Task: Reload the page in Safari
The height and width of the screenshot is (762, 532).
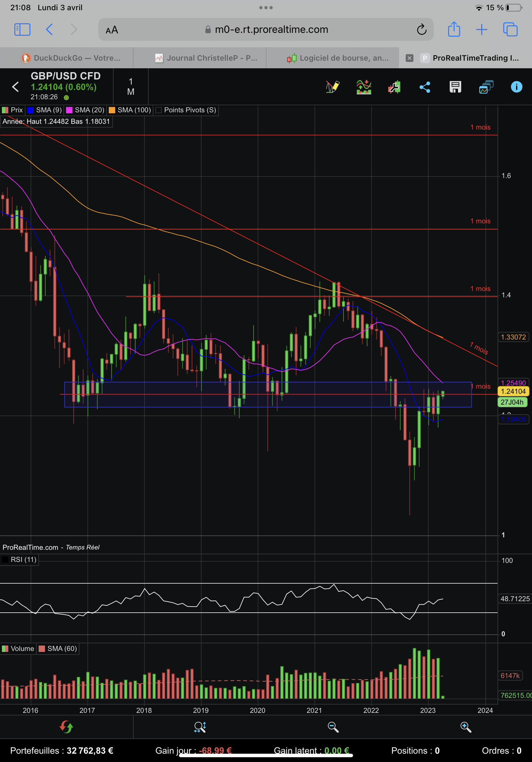Action: [422, 30]
